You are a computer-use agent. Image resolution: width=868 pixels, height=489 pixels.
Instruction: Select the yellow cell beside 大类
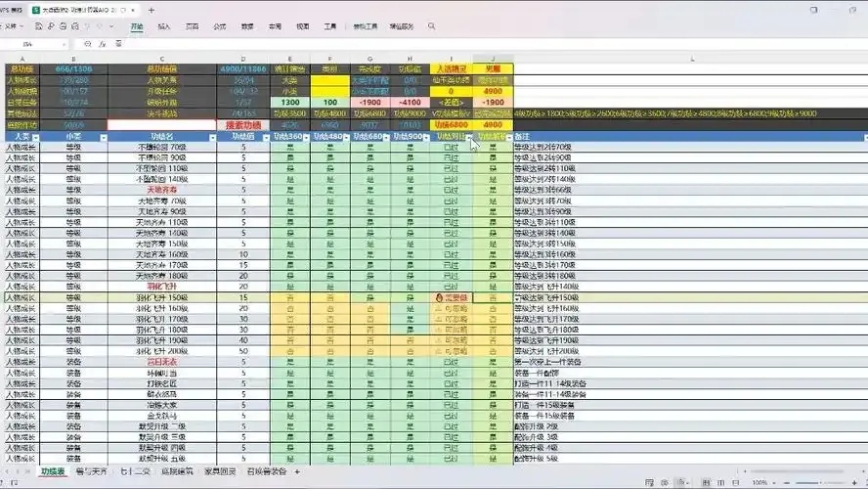click(330, 80)
